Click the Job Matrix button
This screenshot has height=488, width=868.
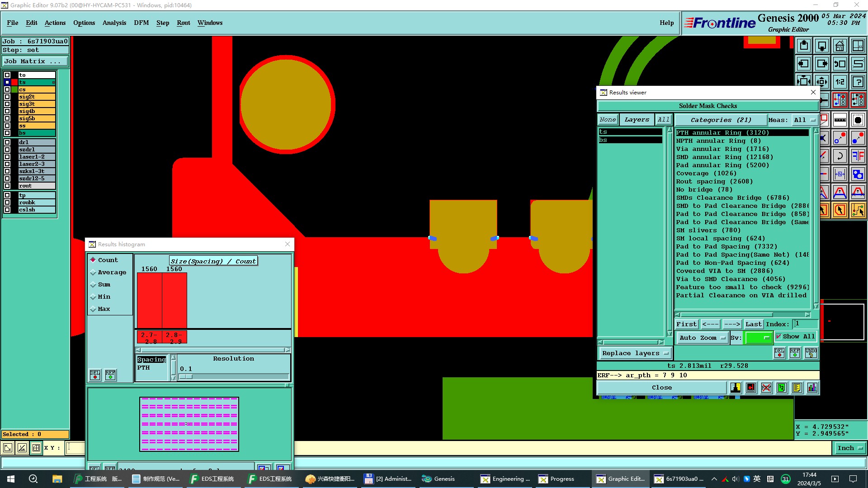(35, 61)
